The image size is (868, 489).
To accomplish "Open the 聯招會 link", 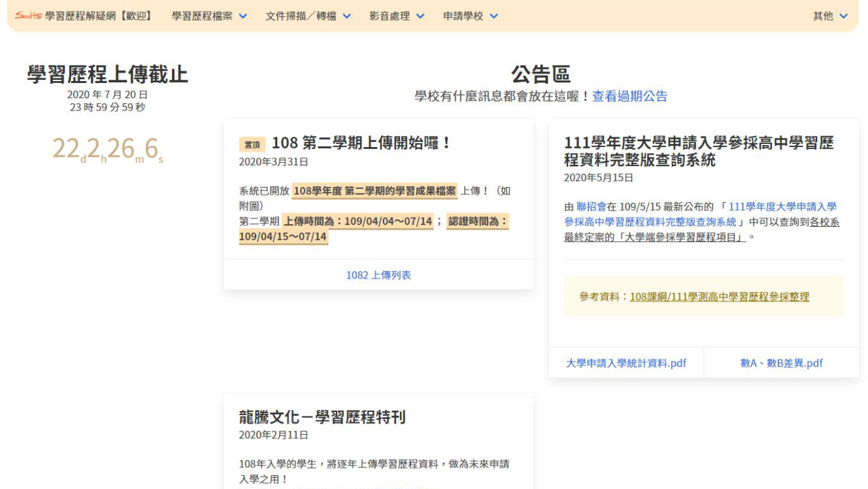I will pos(590,207).
